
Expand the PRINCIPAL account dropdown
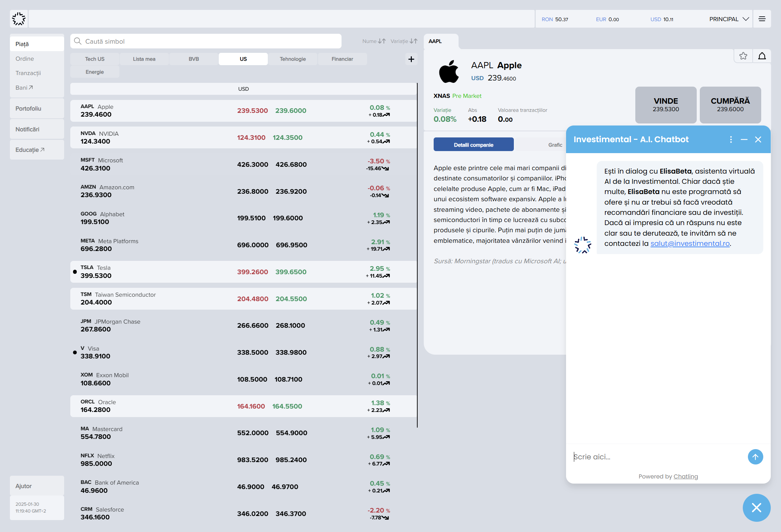(729, 19)
